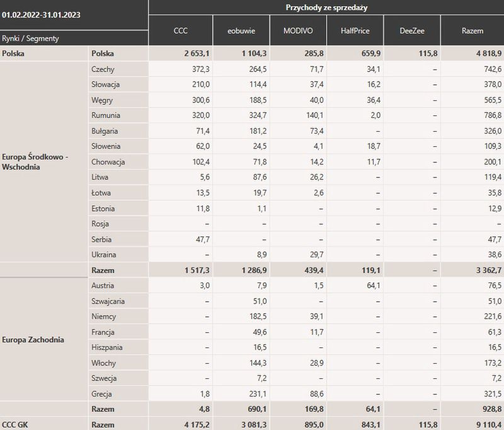Click the Rosja row label
504x430 pixels.
[100, 224]
